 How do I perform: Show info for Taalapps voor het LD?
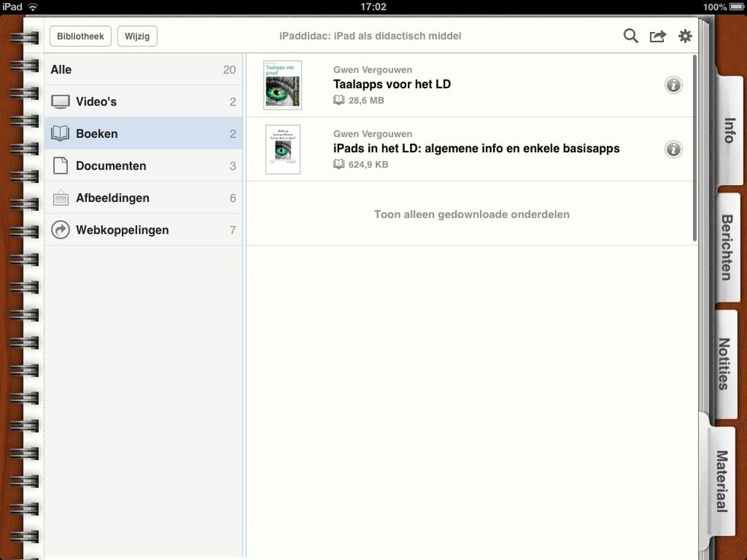pyautogui.click(x=673, y=85)
